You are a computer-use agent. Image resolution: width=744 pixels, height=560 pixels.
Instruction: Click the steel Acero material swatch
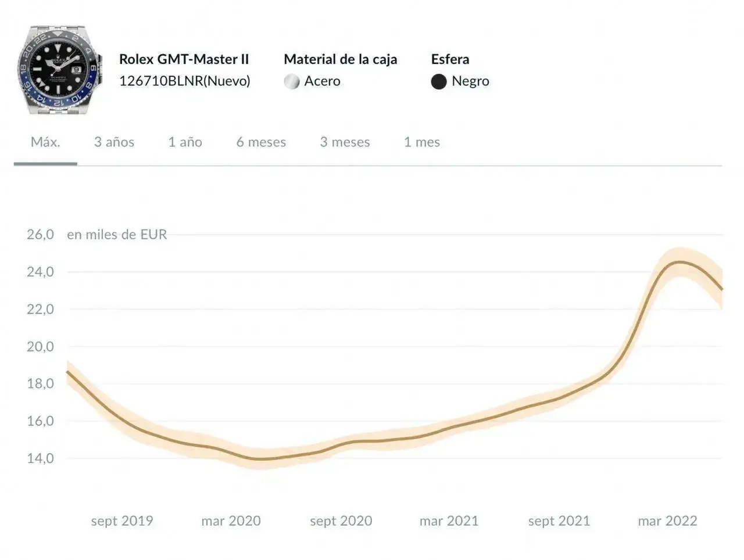click(292, 82)
